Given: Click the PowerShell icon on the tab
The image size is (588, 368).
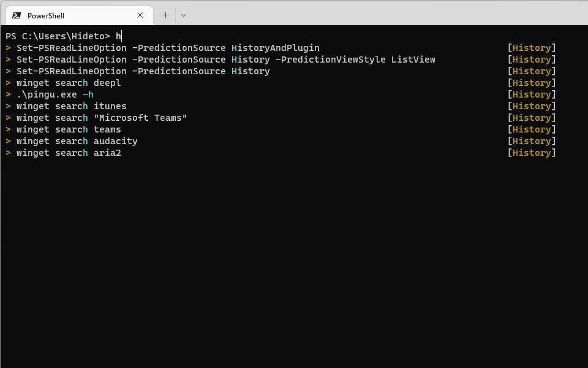Looking at the screenshot, I should point(17,15).
